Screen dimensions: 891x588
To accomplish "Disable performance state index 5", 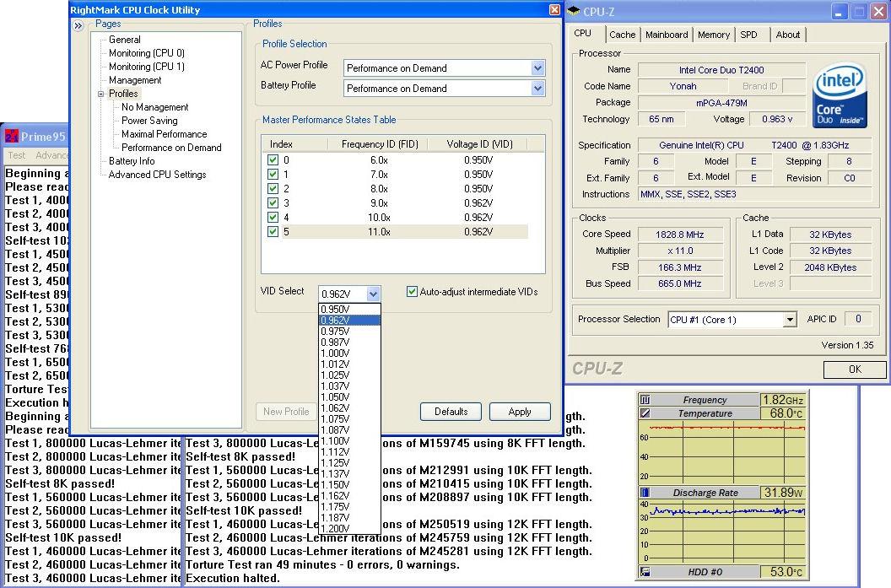I will [273, 232].
